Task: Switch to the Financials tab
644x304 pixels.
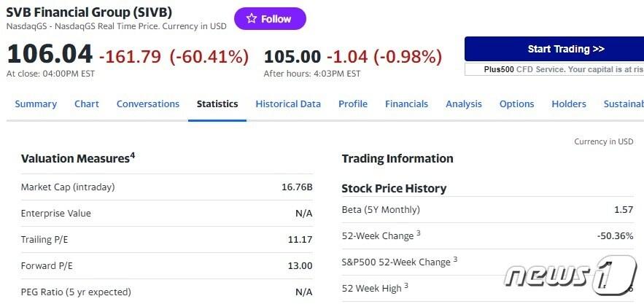Action: [407, 104]
